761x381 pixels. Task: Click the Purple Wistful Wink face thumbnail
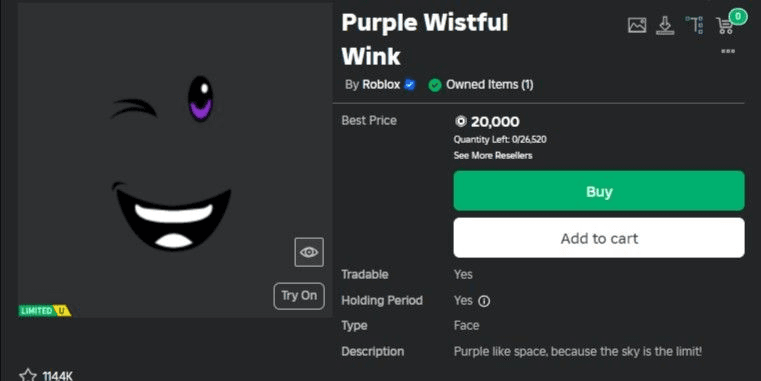click(175, 160)
